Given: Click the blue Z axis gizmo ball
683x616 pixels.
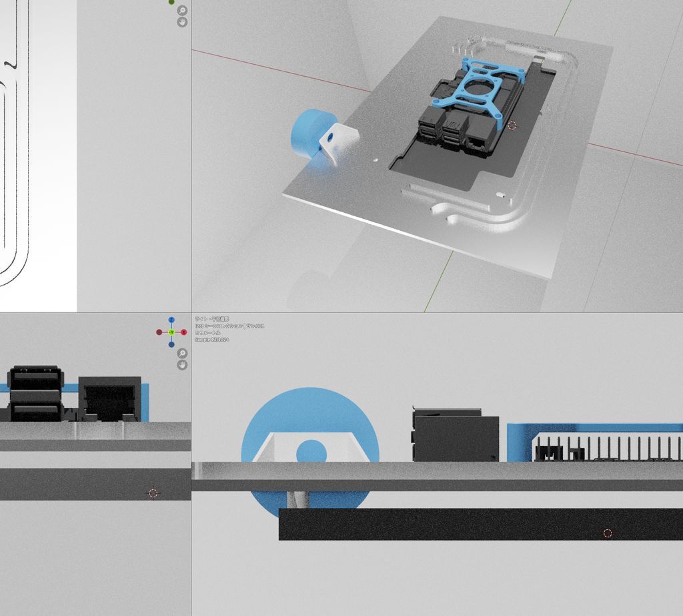Looking at the screenshot, I should (x=171, y=320).
